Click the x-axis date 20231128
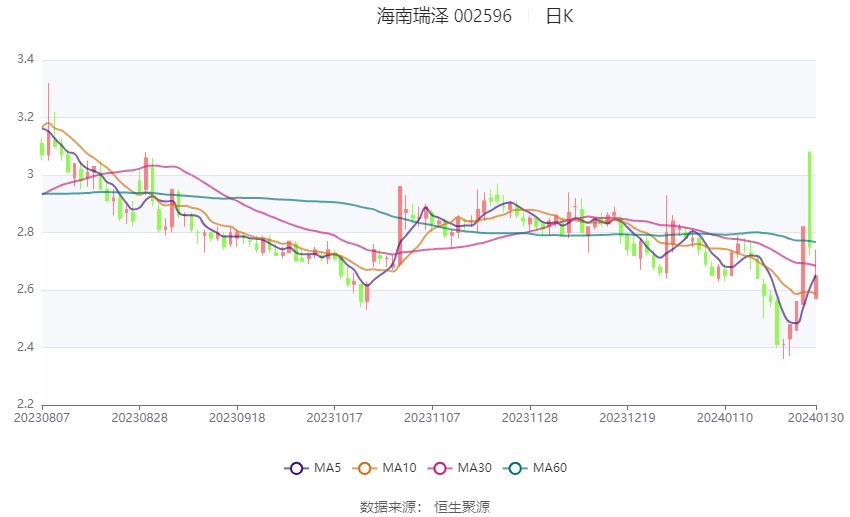Image resolution: width=850 pixels, height=517 pixels. 530,418
